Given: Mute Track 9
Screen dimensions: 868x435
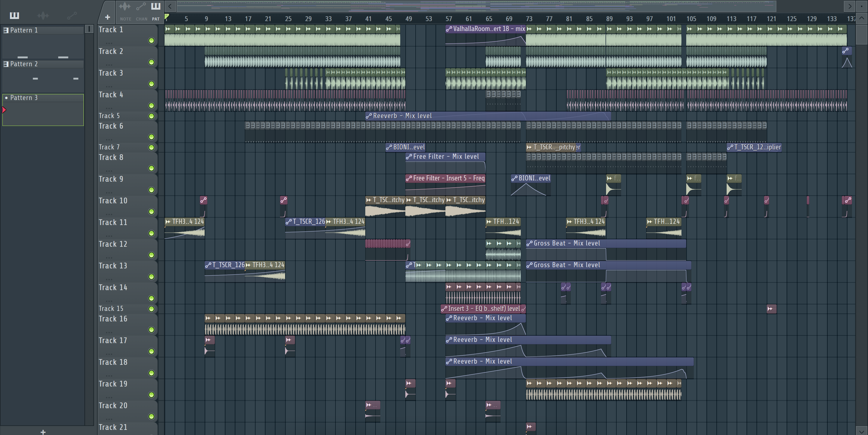Looking at the screenshot, I should tap(152, 190).
